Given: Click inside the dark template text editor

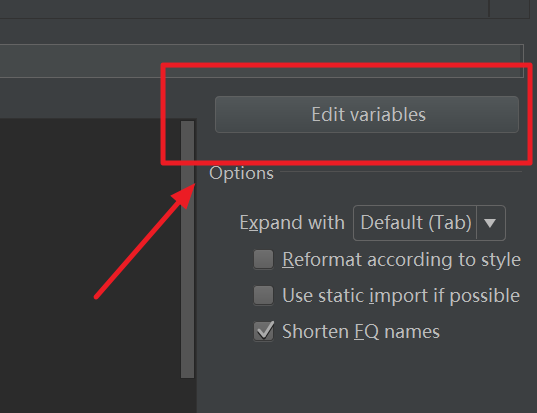Looking at the screenshot, I should click(x=90, y=265).
